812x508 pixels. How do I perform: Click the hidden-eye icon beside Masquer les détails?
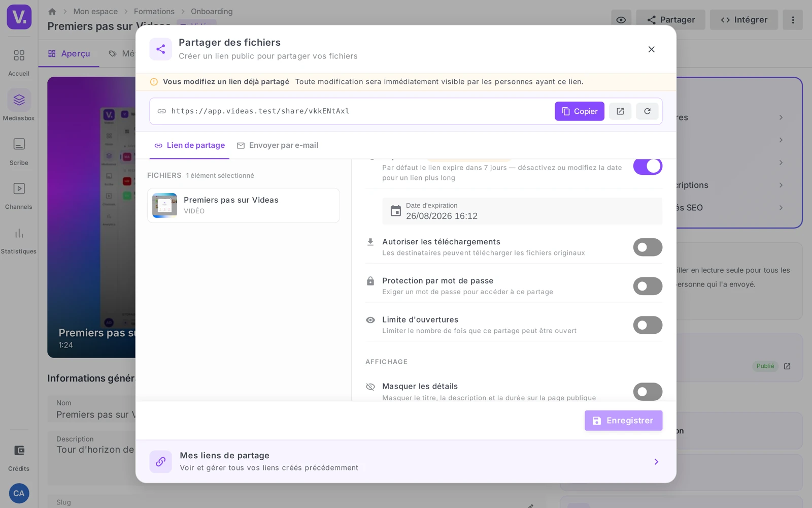370,387
